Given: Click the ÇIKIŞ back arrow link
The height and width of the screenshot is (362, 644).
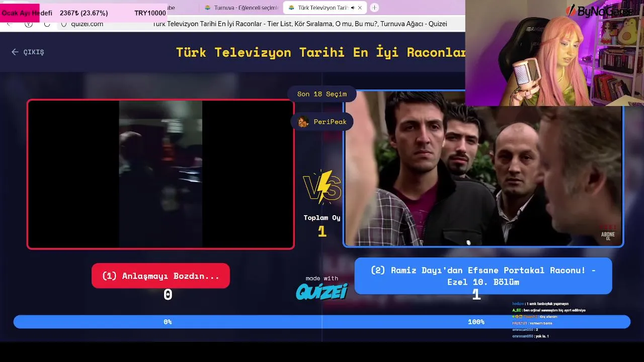Looking at the screenshot, I should pyautogui.click(x=28, y=52).
